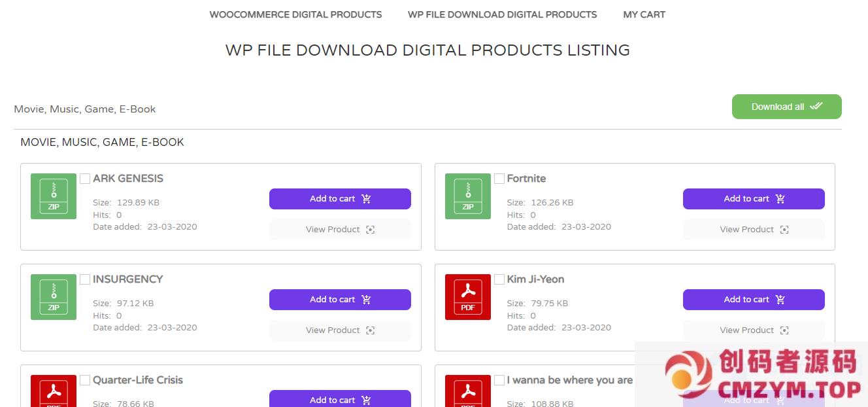
Task: Click the Kim Ji-Yeon PDF file icon
Action: pyautogui.click(x=467, y=297)
